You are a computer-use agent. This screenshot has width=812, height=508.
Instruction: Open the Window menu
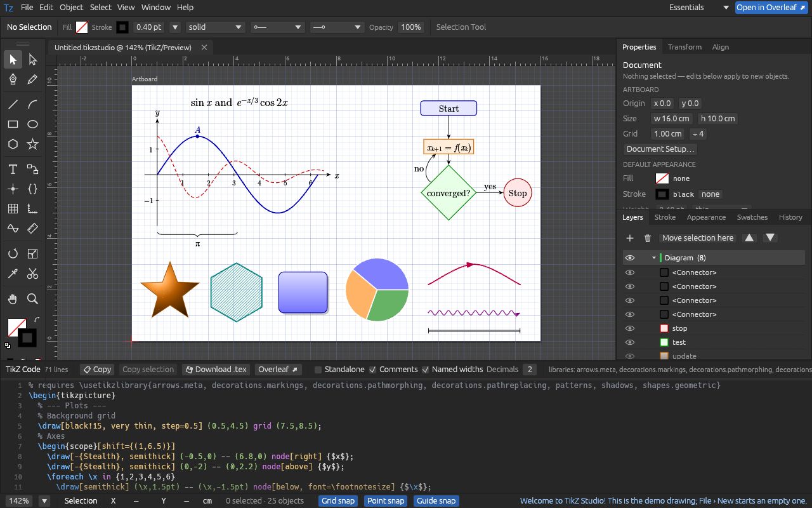(x=155, y=8)
